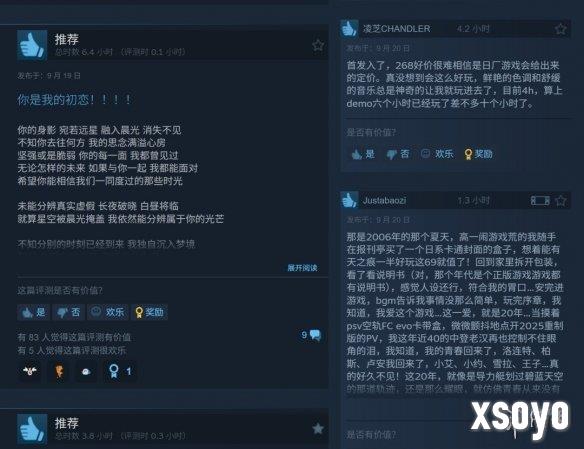The image size is (584, 449).
Task: Vote 否 on 凌芝CHANDLER's review
Action: pyautogui.click(x=398, y=154)
